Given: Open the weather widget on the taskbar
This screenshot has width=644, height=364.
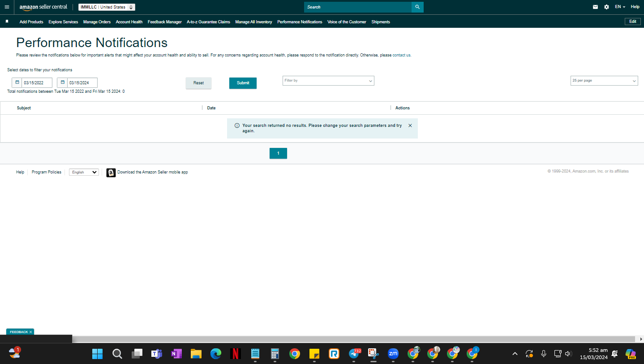Looking at the screenshot, I should [x=15, y=353].
